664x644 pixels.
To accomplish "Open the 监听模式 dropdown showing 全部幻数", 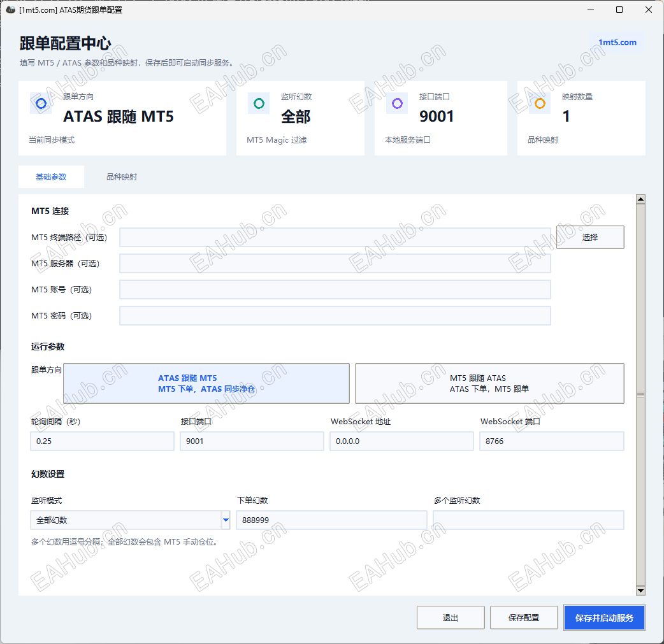I will tap(130, 520).
